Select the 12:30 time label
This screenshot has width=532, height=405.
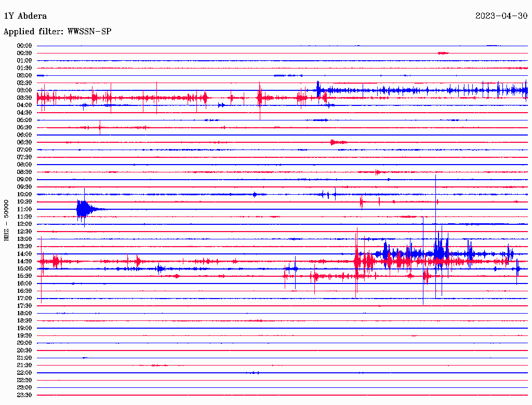(24, 232)
